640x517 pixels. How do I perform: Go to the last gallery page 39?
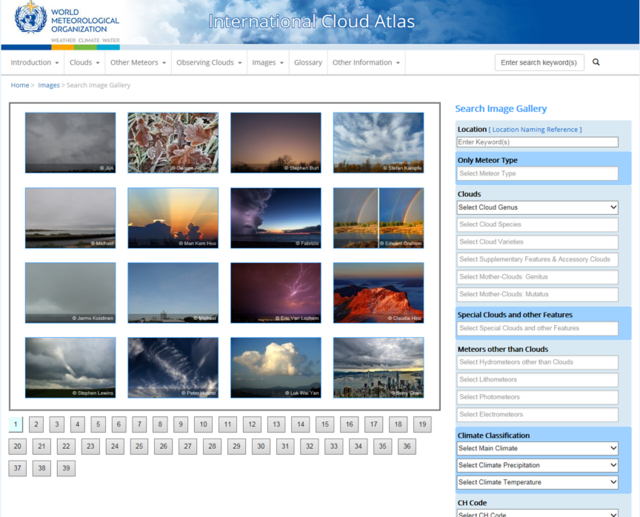tap(66, 468)
